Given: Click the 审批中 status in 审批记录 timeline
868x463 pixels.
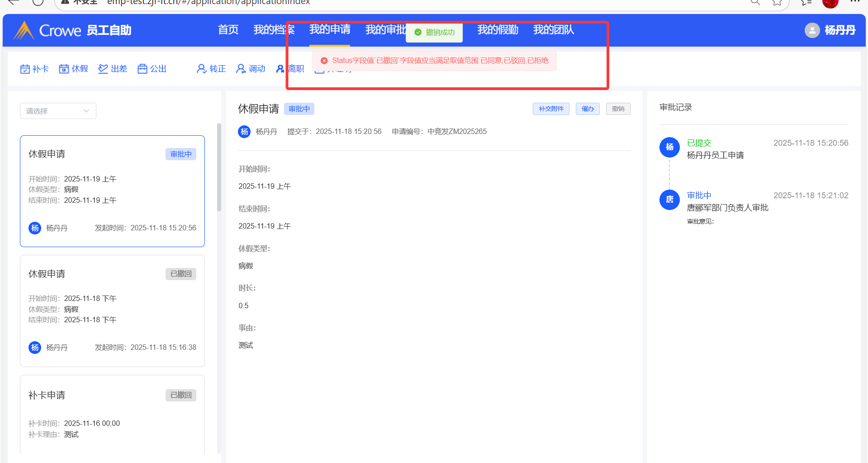Looking at the screenshot, I should (699, 196).
